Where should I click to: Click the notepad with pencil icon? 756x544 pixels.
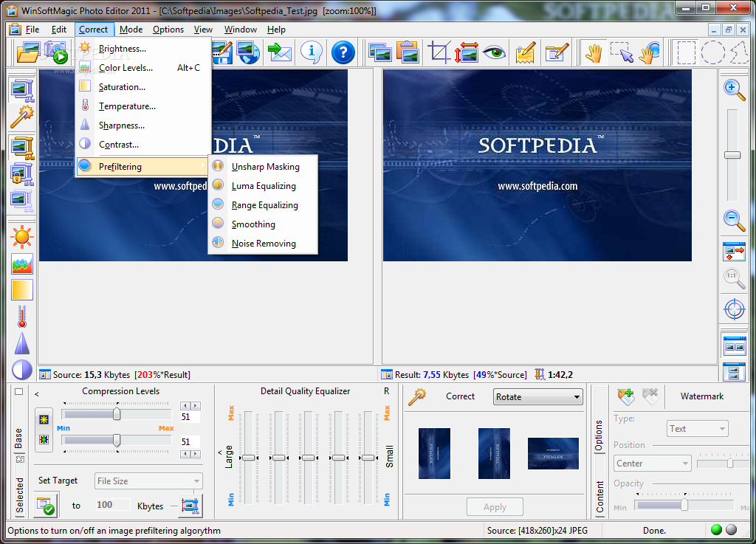point(526,52)
